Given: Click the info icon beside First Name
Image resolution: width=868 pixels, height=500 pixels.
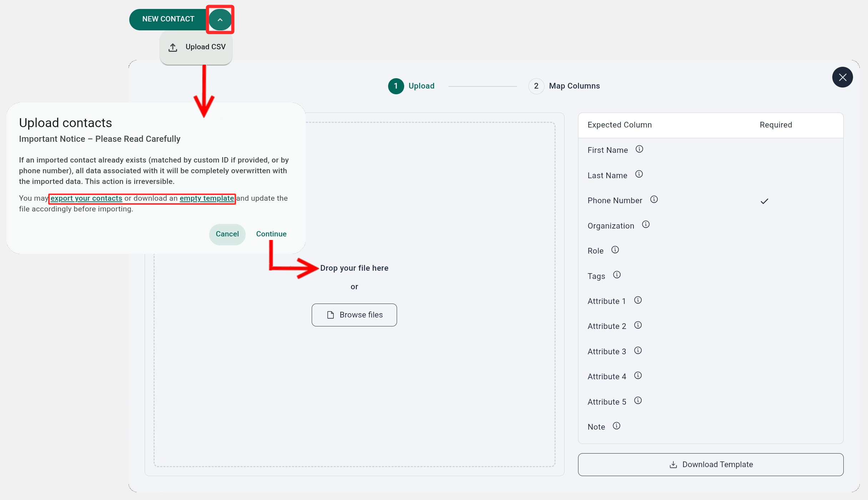Looking at the screenshot, I should 639,149.
